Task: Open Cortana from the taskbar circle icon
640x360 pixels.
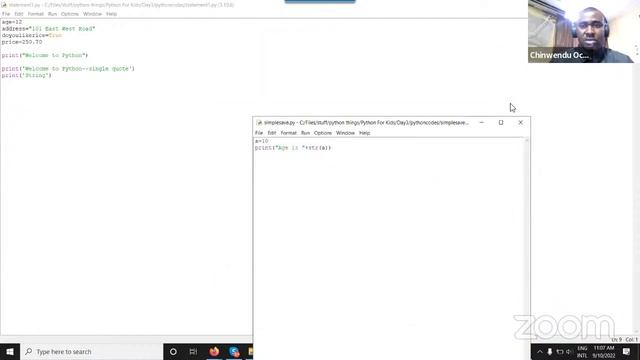Action: pos(173,351)
